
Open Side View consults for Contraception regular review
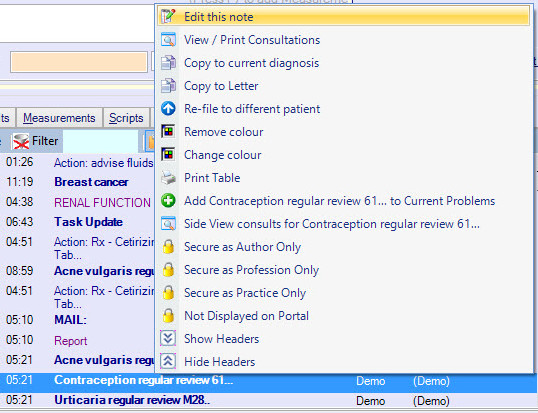pyautogui.click(x=343, y=224)
